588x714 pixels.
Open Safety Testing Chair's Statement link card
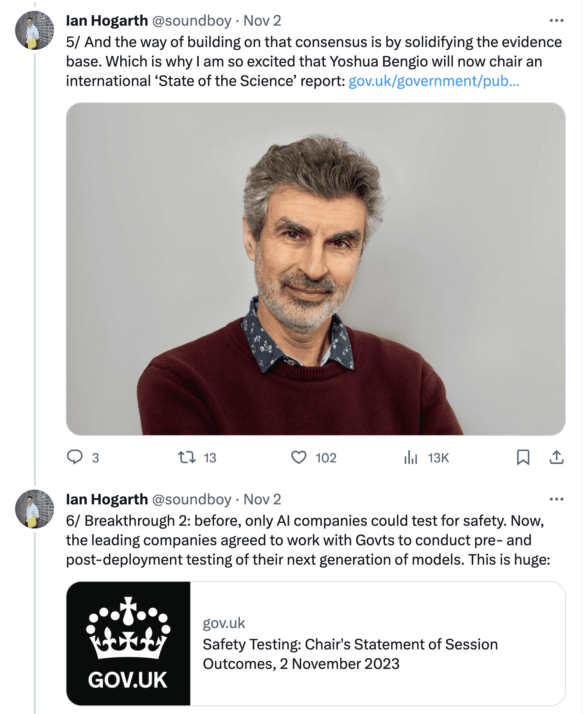(316, 644)
